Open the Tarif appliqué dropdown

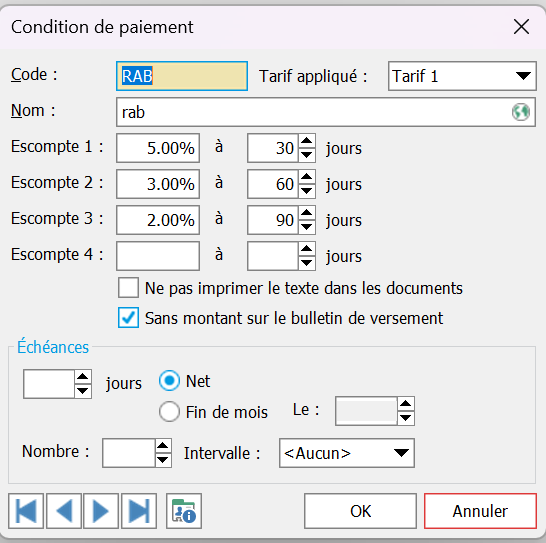462,76
